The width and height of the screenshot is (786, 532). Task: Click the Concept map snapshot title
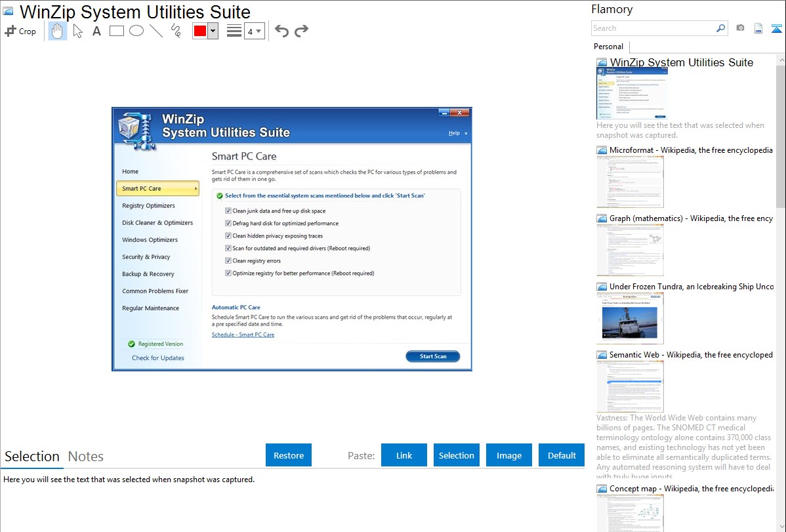click(x=692, y=488)
